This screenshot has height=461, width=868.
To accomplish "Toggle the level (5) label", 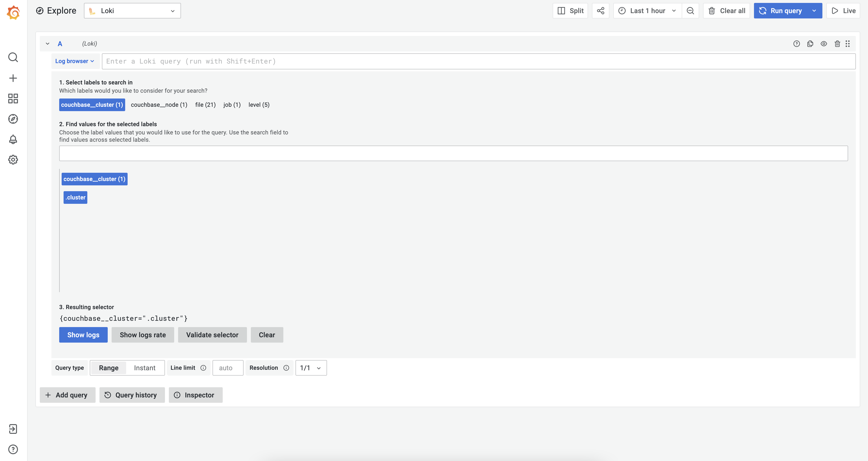I will tap(259, 105).
